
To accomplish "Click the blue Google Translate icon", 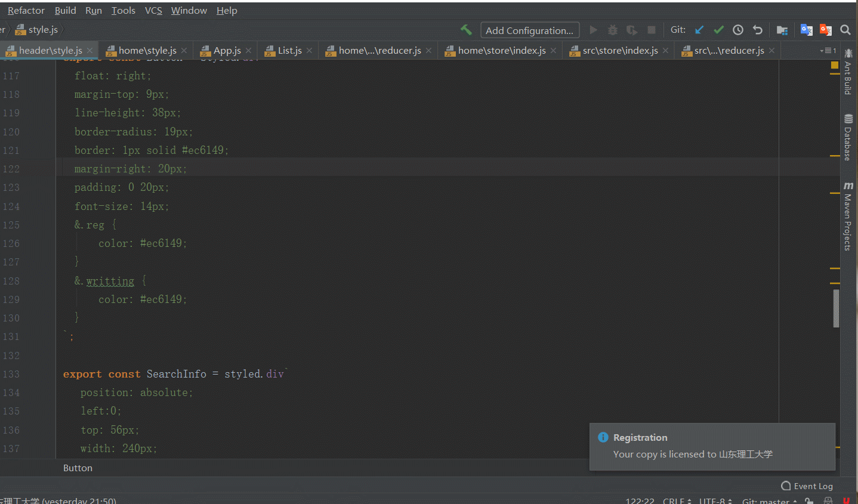I will [806, 30].
